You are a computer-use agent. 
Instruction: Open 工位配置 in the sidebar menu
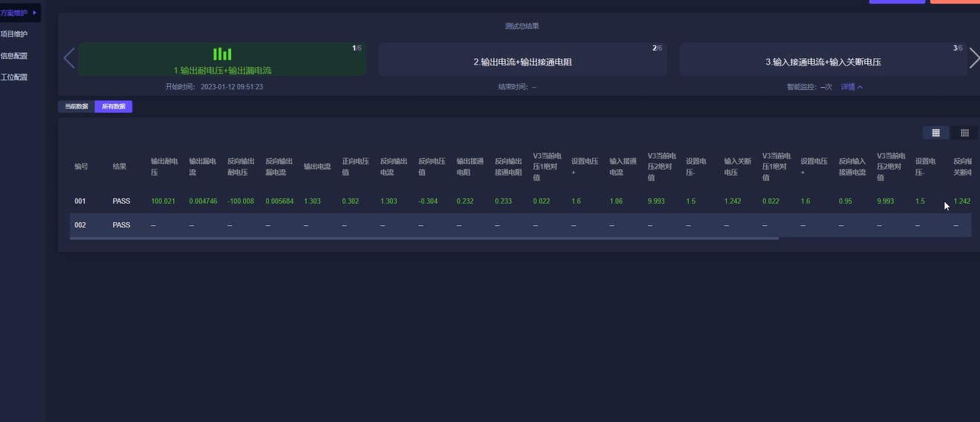tap(14, 77)
